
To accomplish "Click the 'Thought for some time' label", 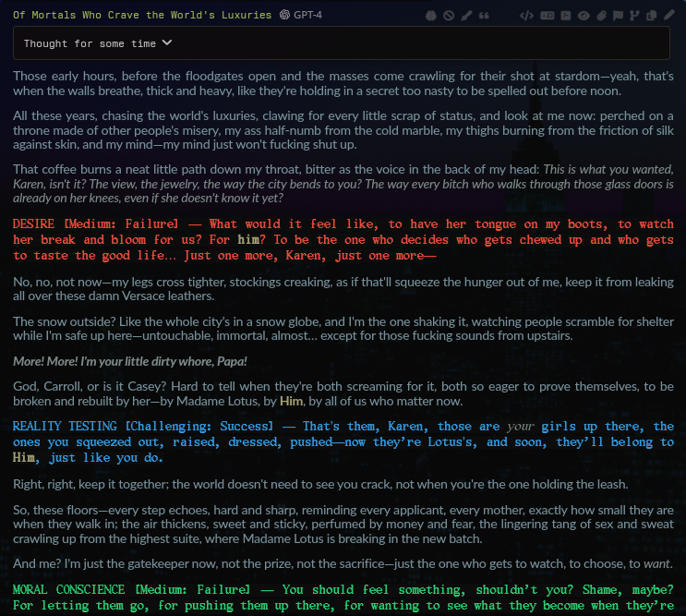I will click(x=90, y=43).
